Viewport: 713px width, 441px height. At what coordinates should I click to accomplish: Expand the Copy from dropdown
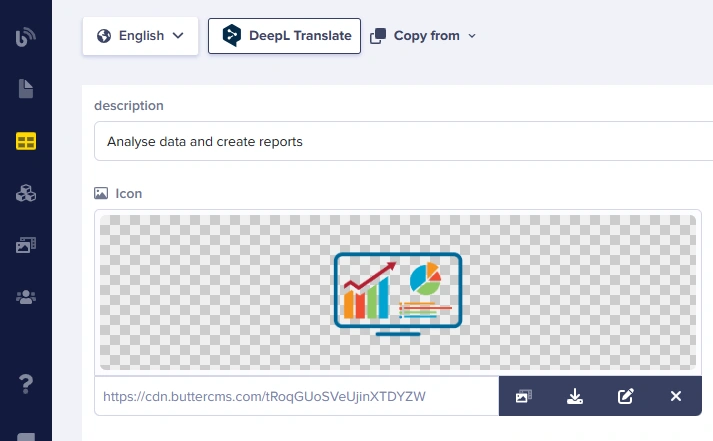pos(423,36)
